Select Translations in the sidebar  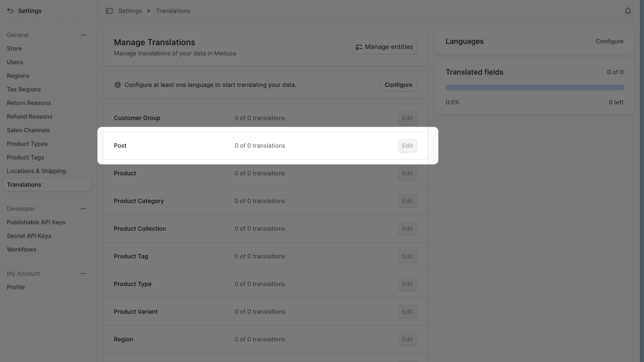coord(24,185)
